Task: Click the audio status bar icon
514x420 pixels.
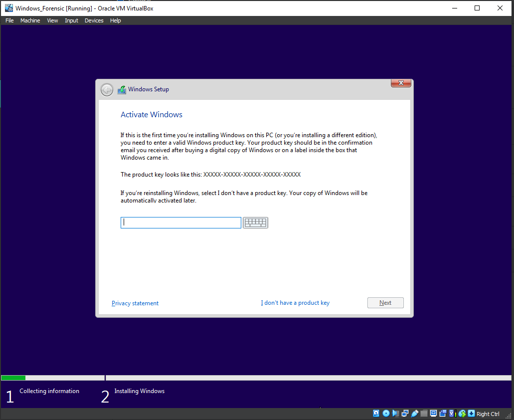Action: (396, 414)
